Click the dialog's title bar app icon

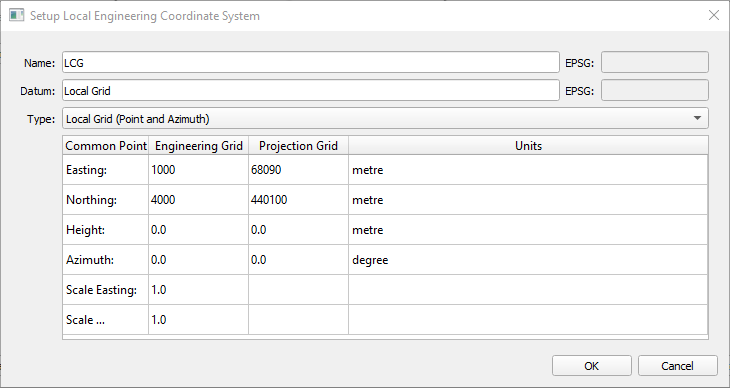16,15
